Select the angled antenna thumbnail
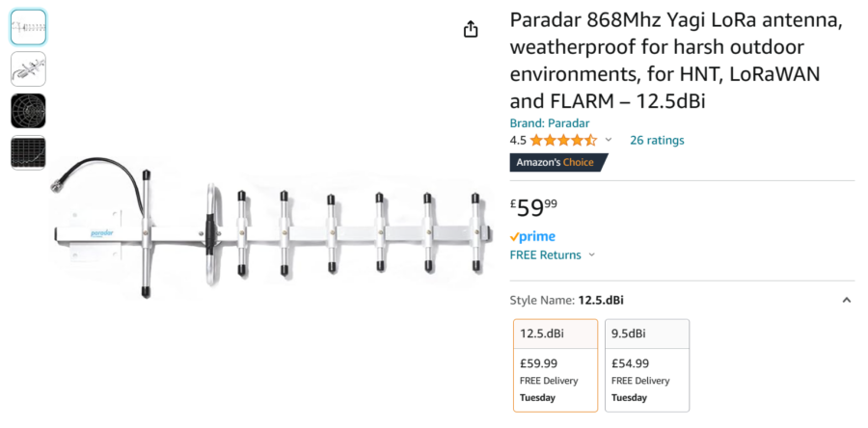Image resolution: width=868 pixels, height=428 pixels. [28, 69]
